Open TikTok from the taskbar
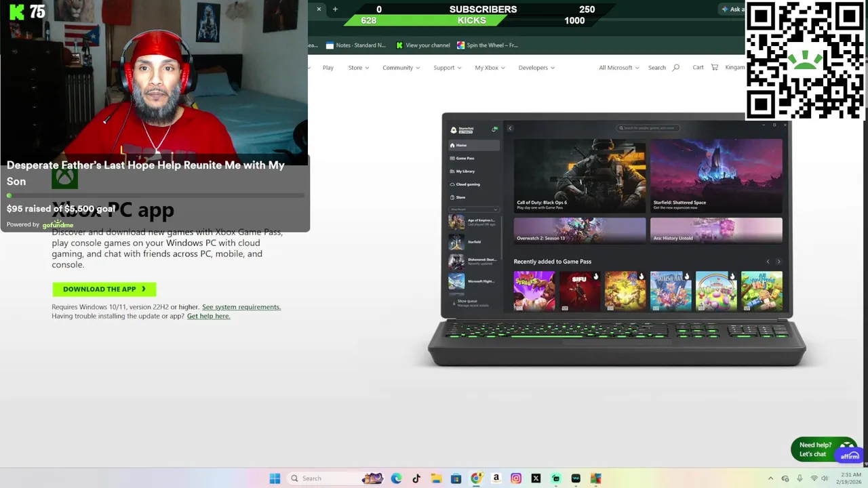 (416, 479)
